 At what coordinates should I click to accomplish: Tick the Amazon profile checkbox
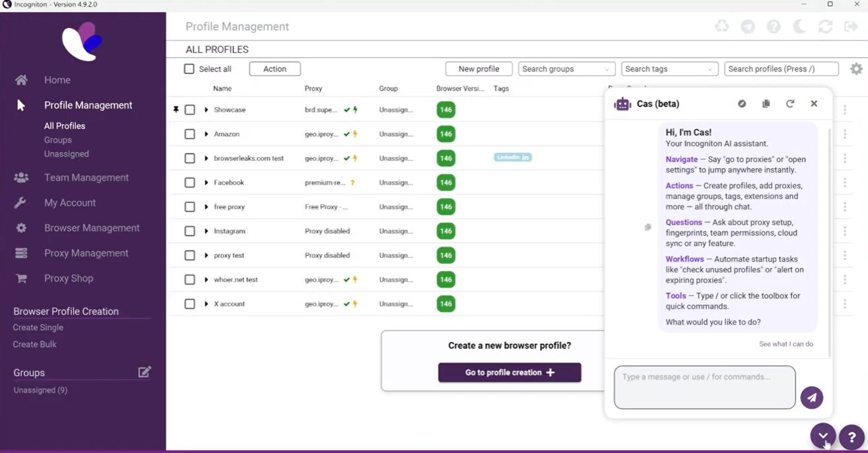pos(190,134)
